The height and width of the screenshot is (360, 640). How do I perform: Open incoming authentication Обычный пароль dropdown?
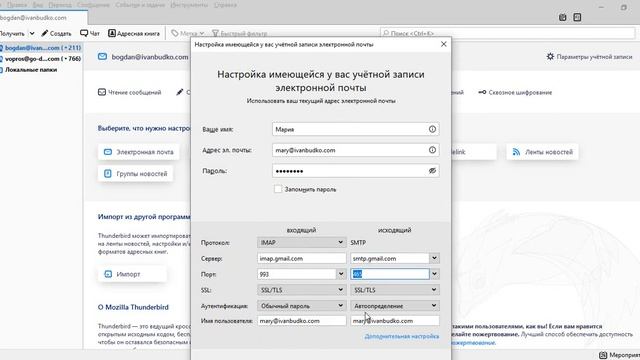click(302, 306)
